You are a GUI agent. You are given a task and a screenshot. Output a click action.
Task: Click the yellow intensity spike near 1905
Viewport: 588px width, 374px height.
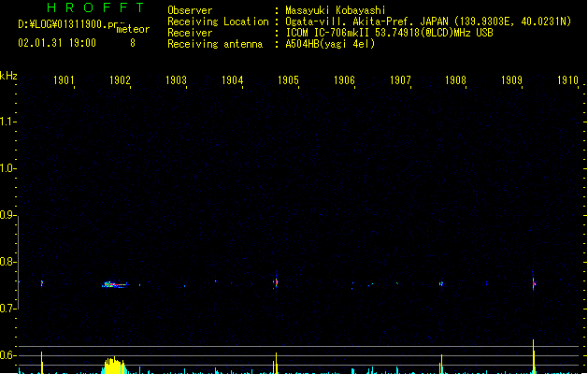(x=276, y=363)
